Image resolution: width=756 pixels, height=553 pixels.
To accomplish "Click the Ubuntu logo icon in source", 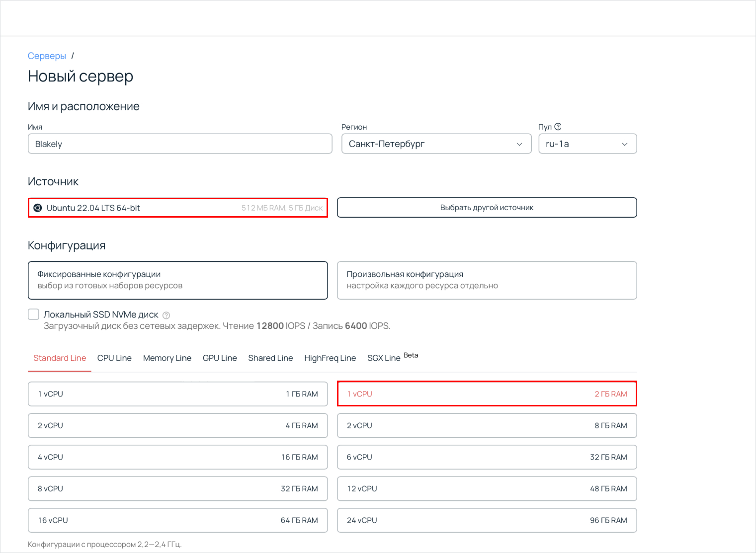I will [x=38, y=208].
